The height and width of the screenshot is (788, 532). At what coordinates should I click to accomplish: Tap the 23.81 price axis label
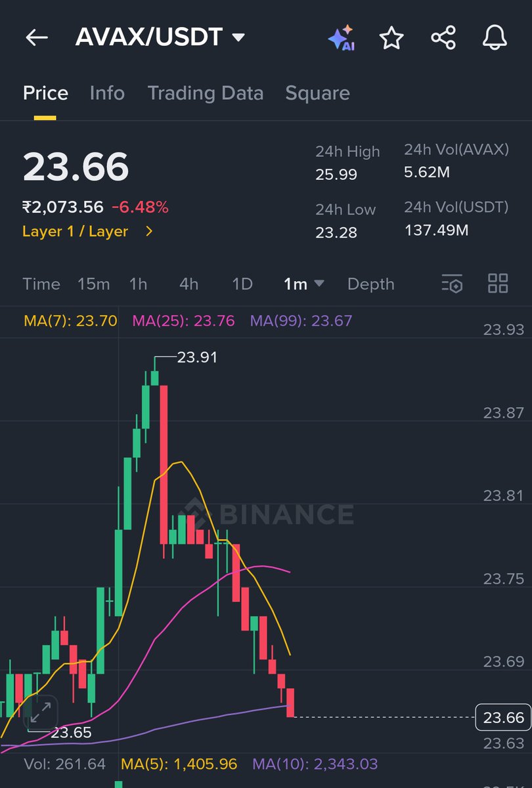click(x=504, y=495)
